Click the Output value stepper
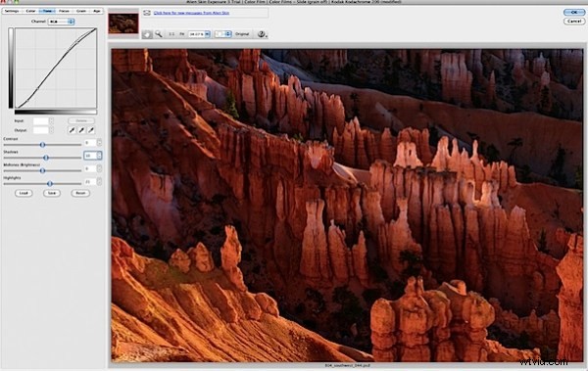The width and height of the screenshot is (588, 371). 51,130
